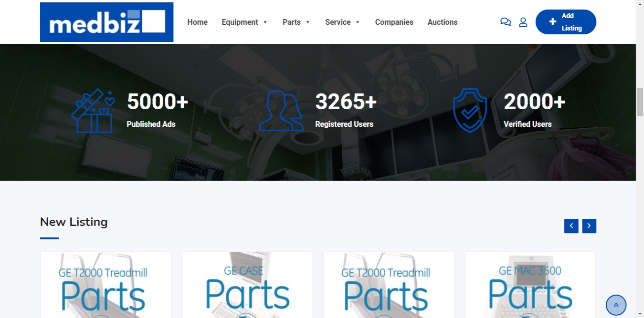Expand the Service dropdown menu
Viewport: 644px width, 318px height.
click(x=342, y=22)
